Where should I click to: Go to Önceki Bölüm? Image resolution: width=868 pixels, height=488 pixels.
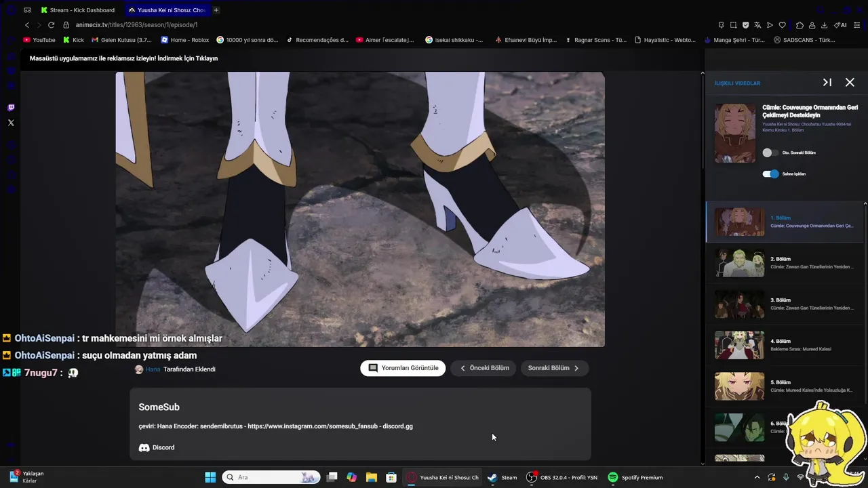484,368
